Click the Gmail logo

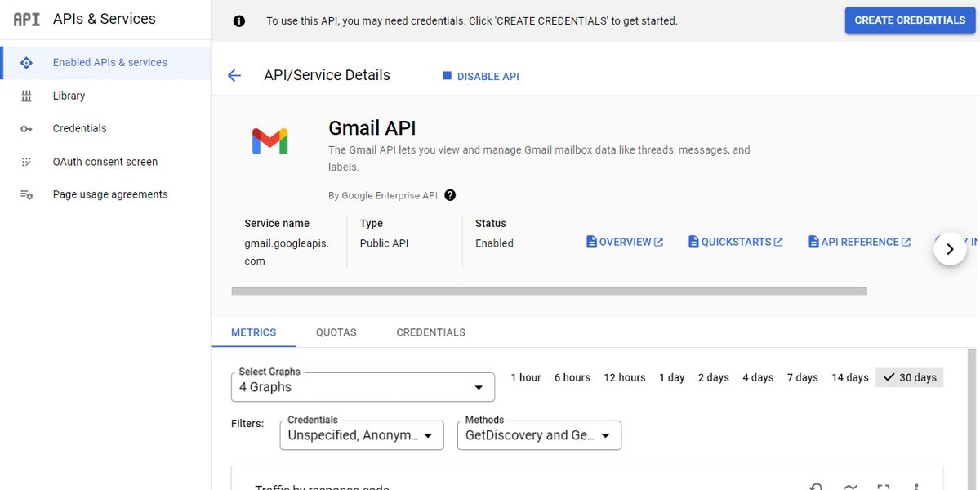point(269,141)
